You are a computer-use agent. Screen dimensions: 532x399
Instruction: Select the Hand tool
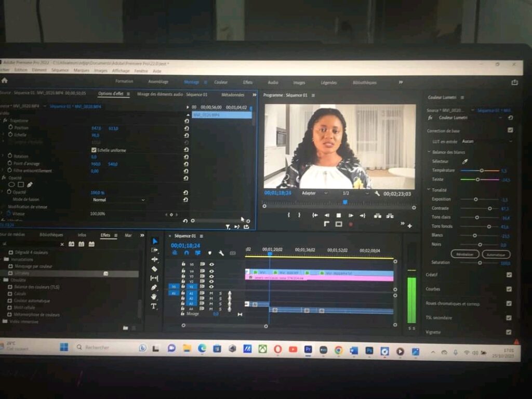[x=154, y=297]
